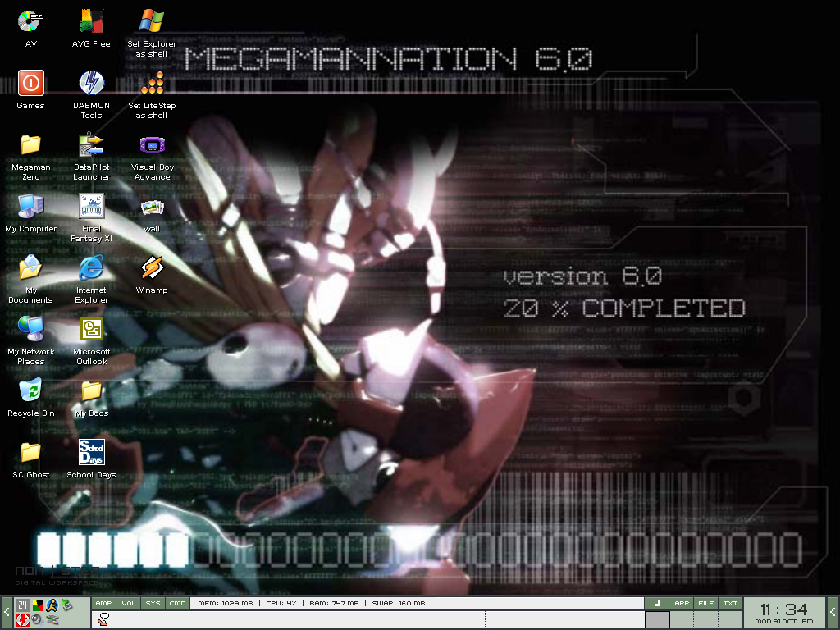Open the Games shortcut

pyautogui.click(x=30, y=89)
